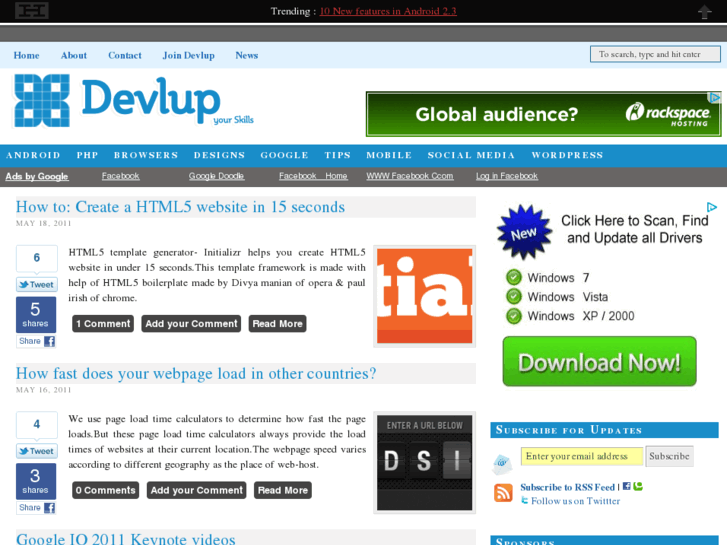
Task: Click Read More on webpage load post
Action: click(x=283, y=490)
